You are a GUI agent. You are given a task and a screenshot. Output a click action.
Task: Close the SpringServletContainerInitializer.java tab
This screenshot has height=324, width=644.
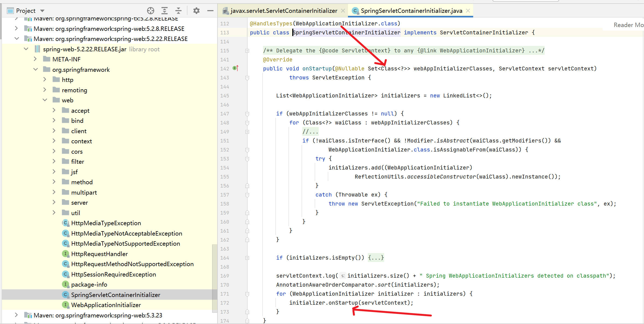pos(468,11)
